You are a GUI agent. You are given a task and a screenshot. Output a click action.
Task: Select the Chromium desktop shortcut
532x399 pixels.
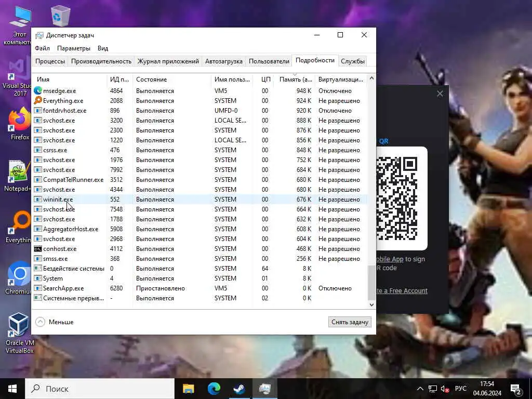(x=19, y=278)
